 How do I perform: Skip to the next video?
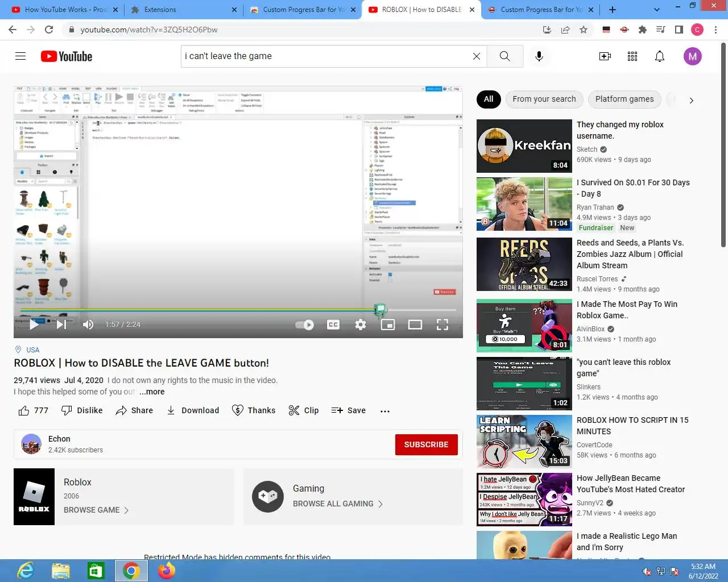(61, 325)
